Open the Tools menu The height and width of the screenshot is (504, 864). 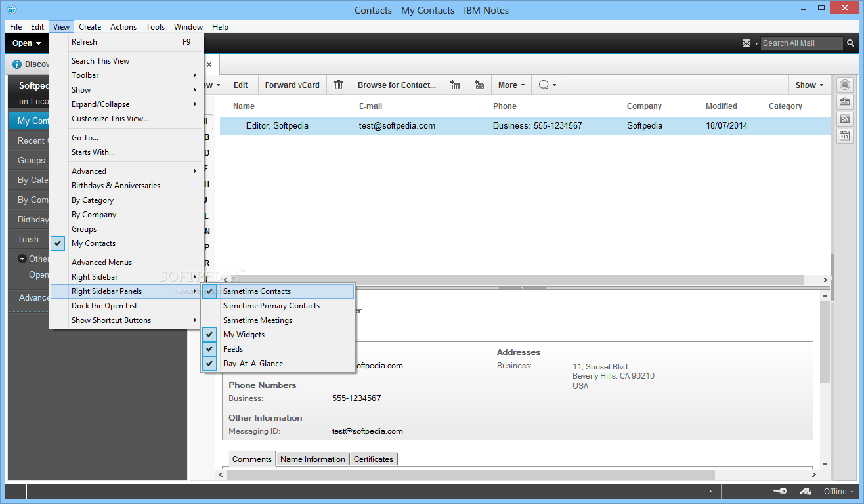(x=156, y=27)
